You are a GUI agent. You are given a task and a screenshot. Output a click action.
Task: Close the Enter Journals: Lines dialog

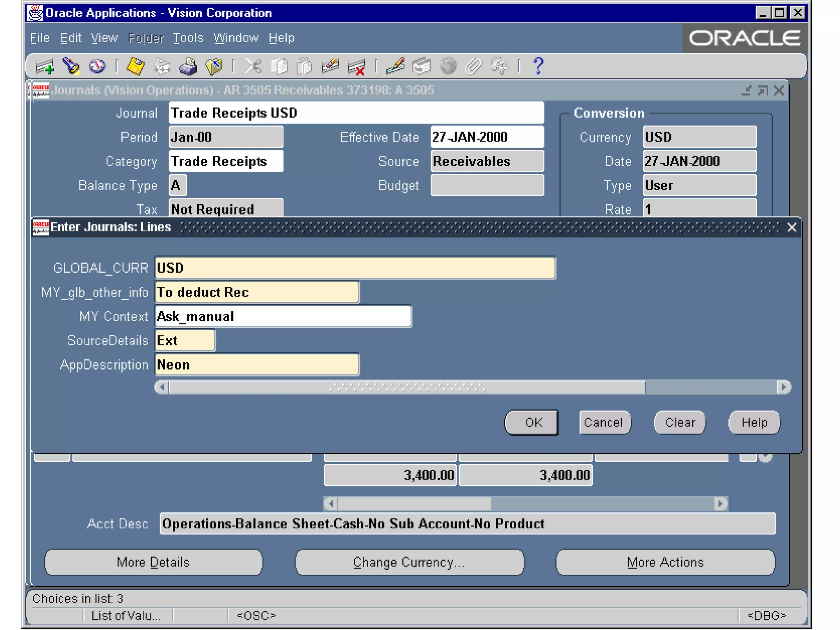[x=792, y=227]
